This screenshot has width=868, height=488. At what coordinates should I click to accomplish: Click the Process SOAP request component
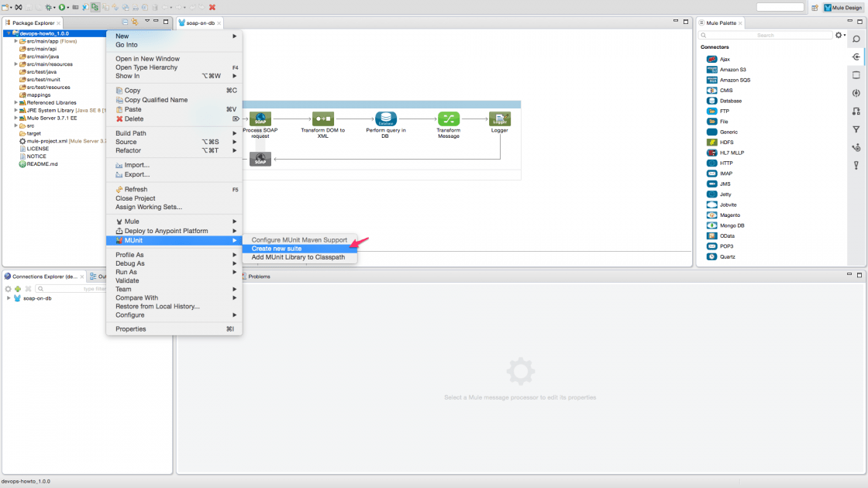click(260, 120)
